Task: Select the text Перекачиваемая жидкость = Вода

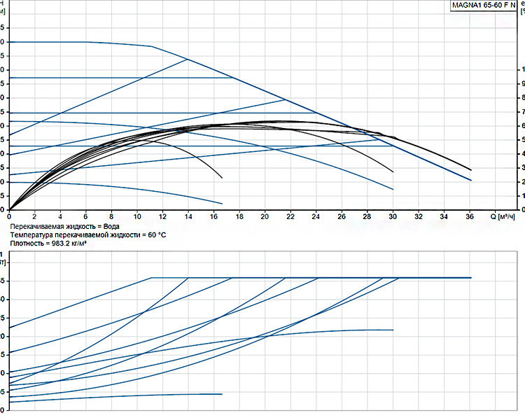Action: pyautogui.click(x=64, y=227)
